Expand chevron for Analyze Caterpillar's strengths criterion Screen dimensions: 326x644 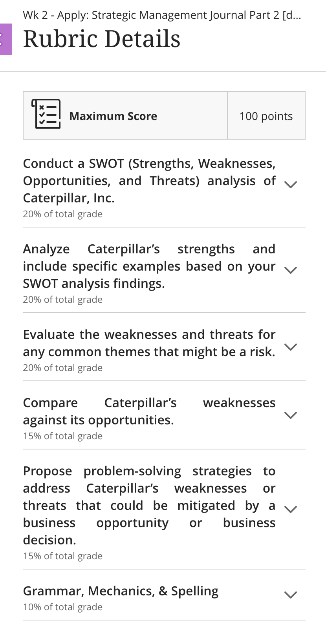pos(290,270)
